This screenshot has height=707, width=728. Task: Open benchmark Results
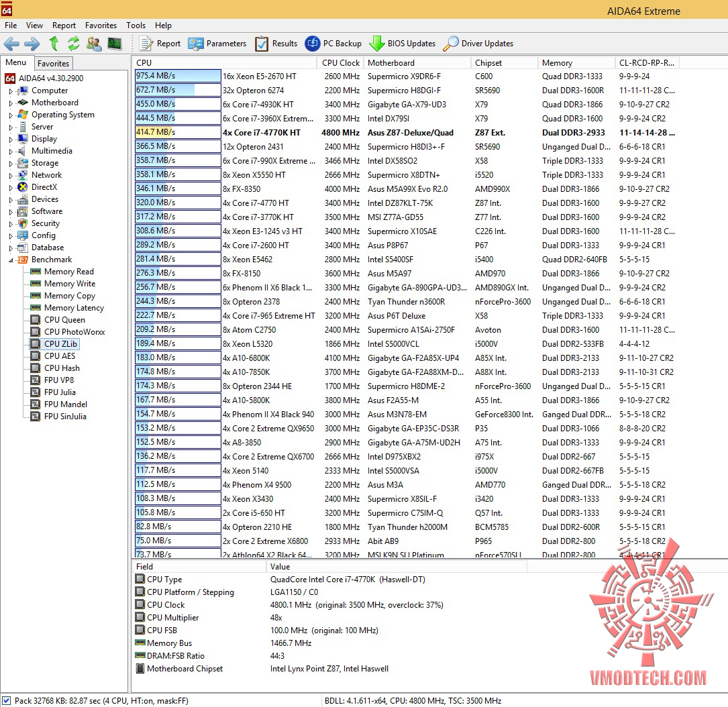coord(276,44)
